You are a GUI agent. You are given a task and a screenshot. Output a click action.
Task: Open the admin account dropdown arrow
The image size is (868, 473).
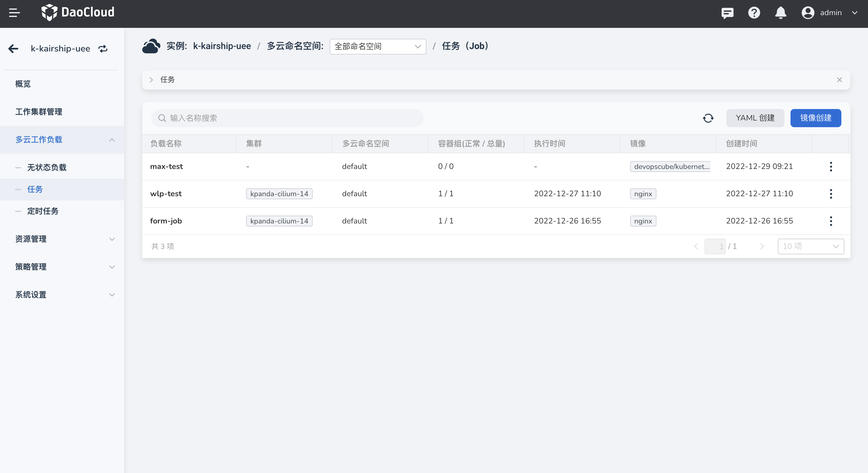[x=854, y=13]
